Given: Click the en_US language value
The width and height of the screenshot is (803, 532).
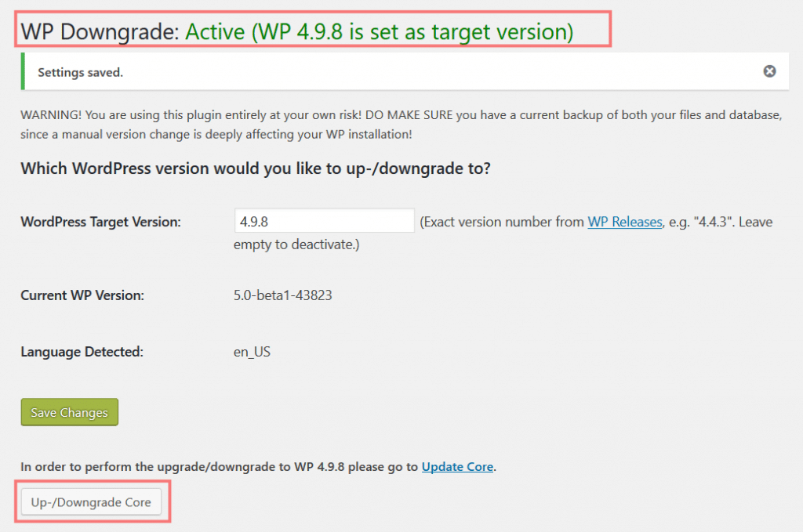Looking at the screenshot, I should (x=252, y=352).
